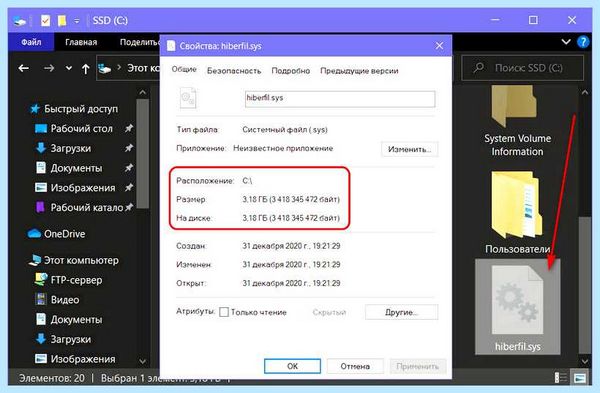Open the Предыдущие версии tab
This screenshot has width=600, height=393.
point(359,71)
